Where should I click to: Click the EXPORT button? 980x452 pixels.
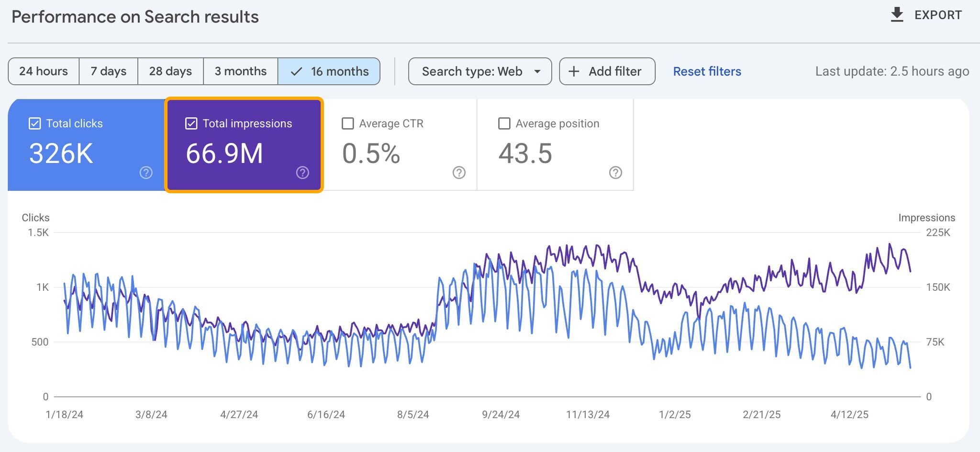(926, 14)
